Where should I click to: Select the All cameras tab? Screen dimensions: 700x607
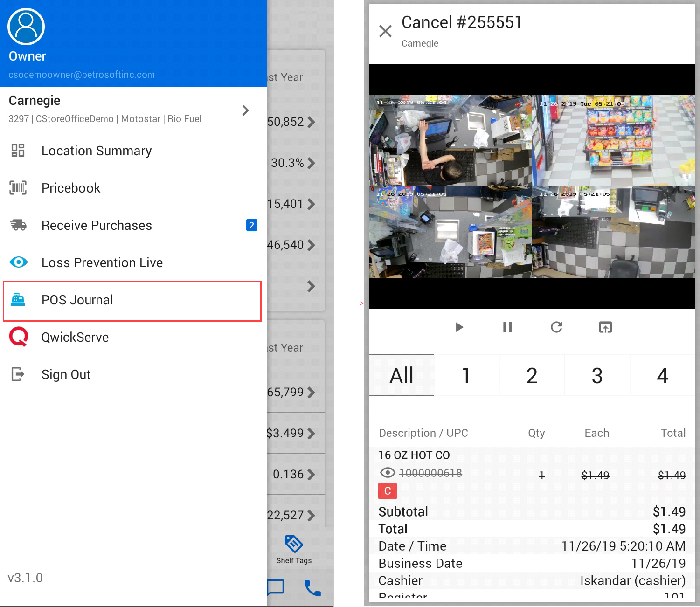[x=402, y=375]
